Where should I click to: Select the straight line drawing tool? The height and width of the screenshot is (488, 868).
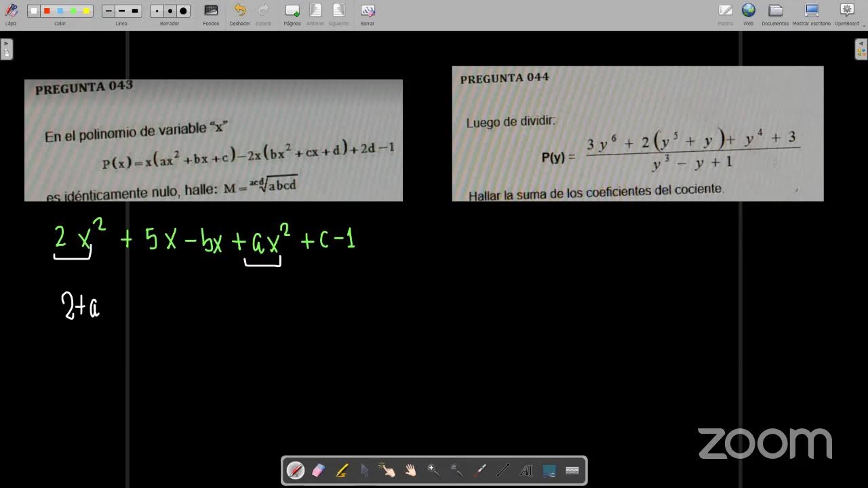click(503, 470)
